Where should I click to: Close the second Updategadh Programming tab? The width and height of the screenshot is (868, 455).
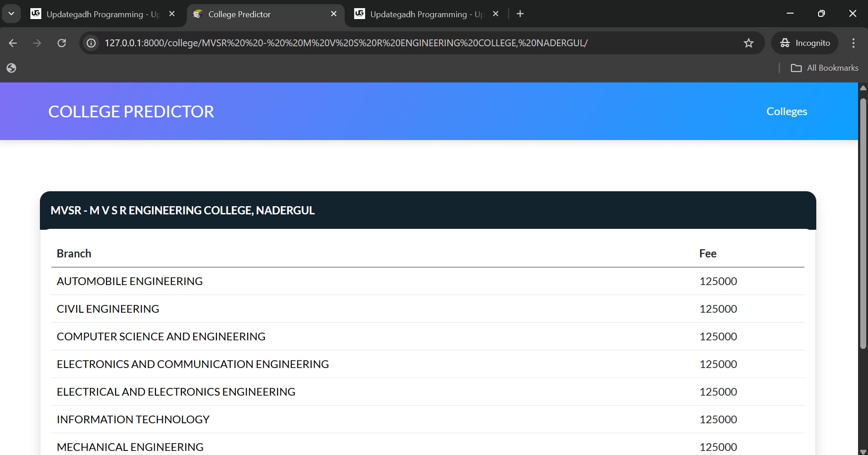(495, 14)
